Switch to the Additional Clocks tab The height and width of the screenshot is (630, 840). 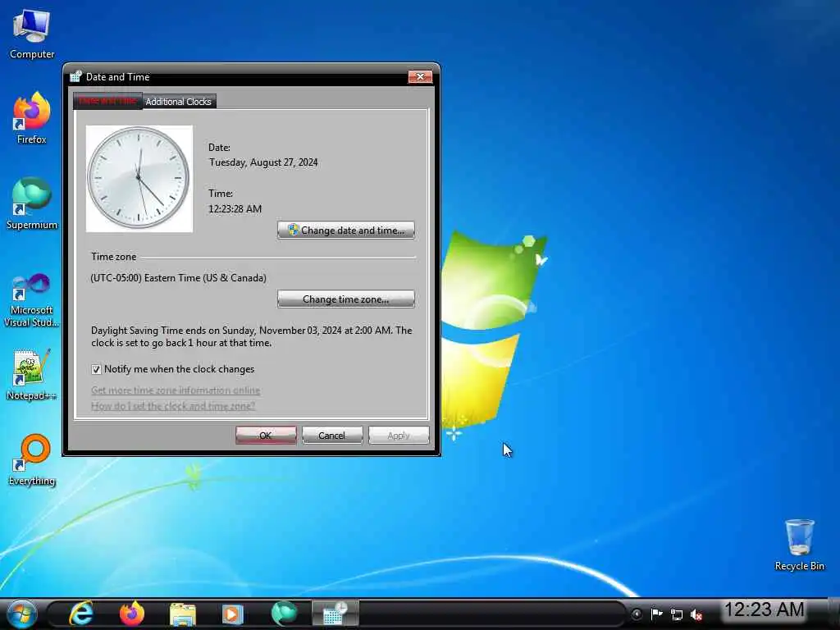178,101
